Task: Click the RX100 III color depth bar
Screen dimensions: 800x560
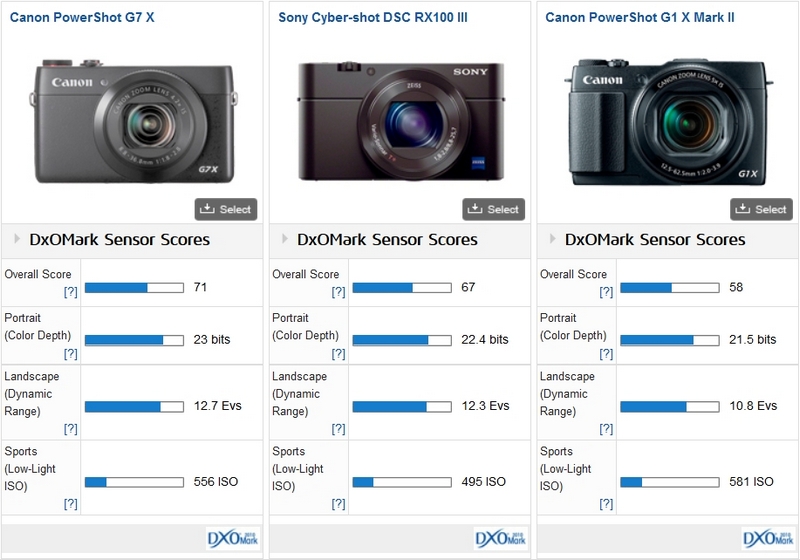Action: (x=402, y=340)
